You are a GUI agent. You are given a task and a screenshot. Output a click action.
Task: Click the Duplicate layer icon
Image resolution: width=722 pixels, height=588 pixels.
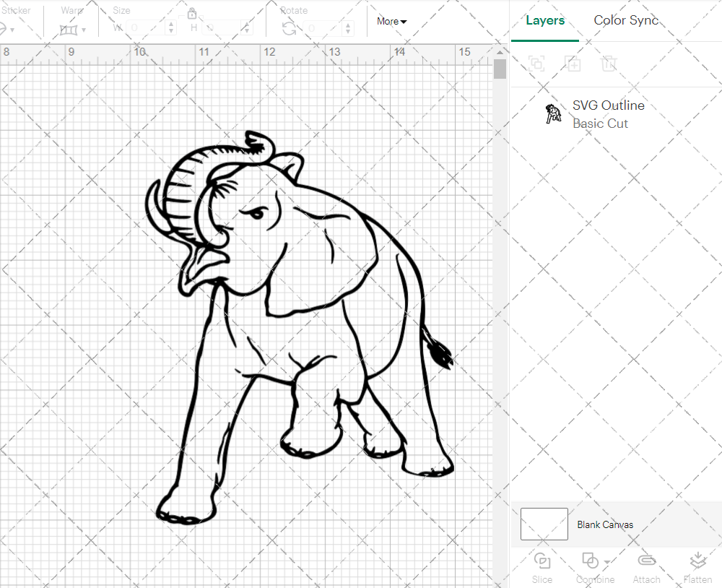573,64
